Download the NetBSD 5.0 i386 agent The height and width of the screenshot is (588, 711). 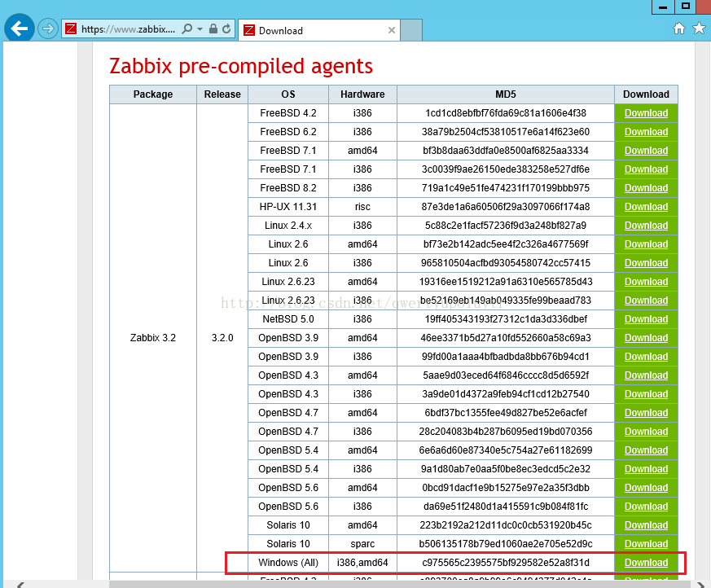pos(646,319)
